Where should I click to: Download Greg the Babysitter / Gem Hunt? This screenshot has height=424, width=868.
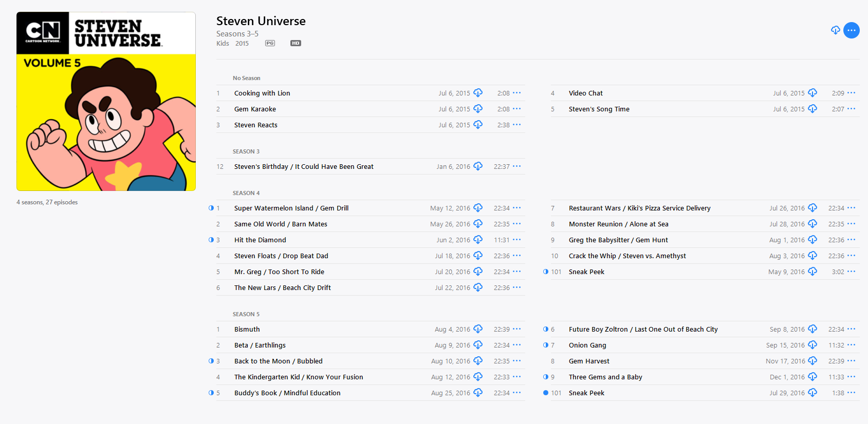tap(812, 240)
